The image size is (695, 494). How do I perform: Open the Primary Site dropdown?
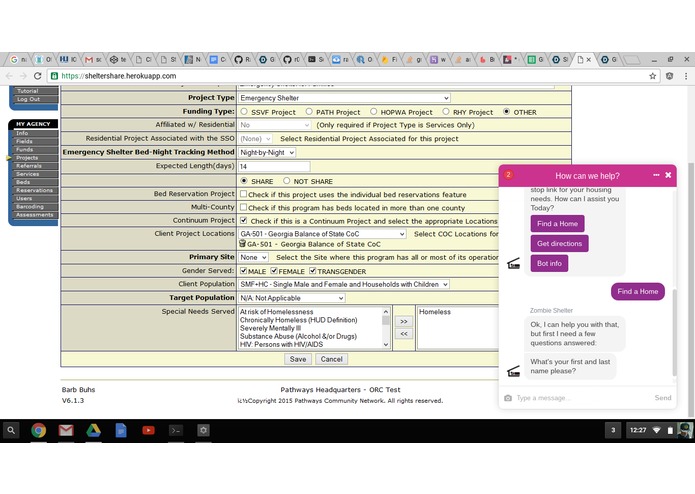[254, 257]
